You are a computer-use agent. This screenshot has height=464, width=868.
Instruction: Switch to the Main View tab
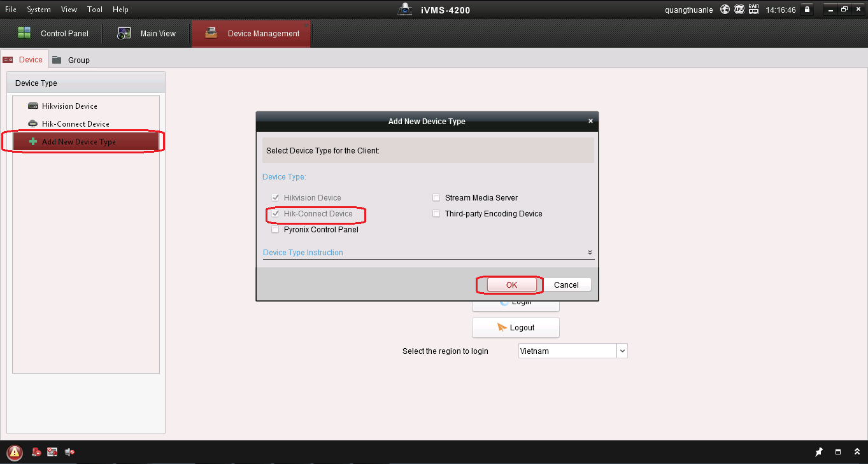click(147, 34)
